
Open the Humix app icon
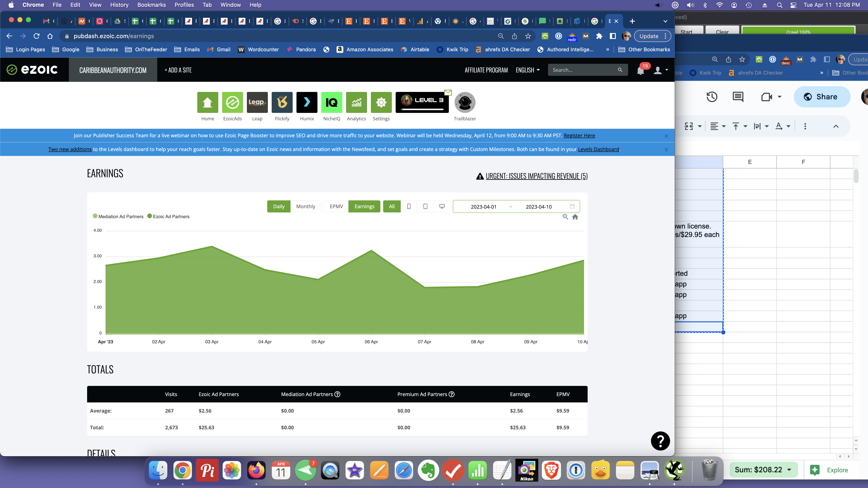coord(307,102)
